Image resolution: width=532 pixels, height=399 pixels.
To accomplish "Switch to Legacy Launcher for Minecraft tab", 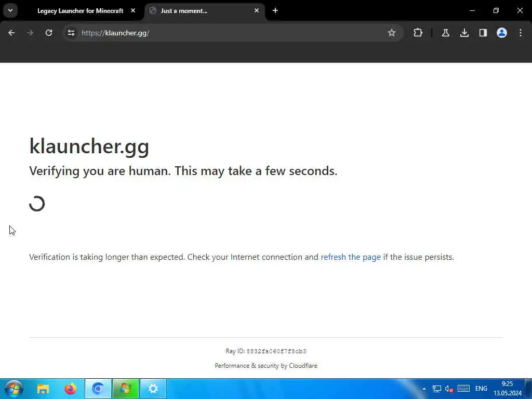I will tap(81, 11).
